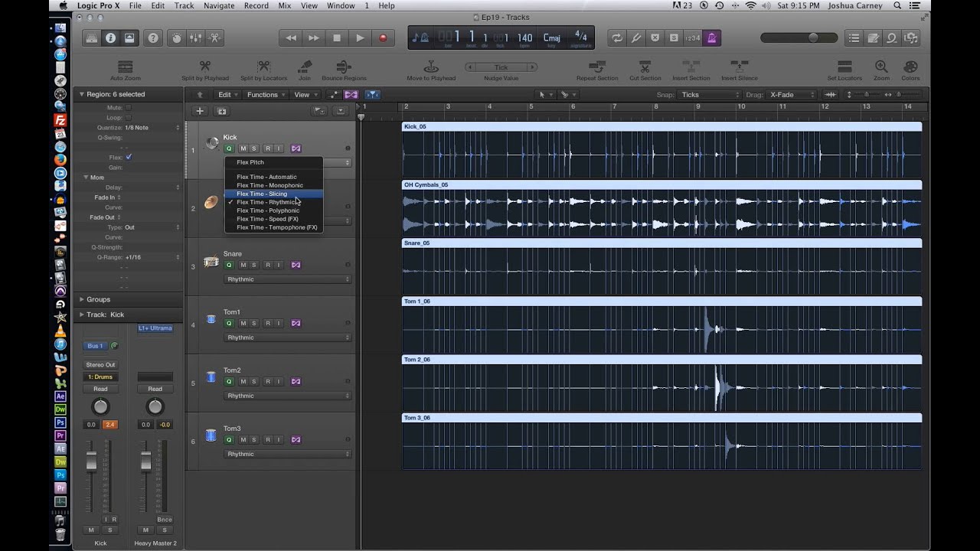Click the Kick drum track icon
Screen dimensions: 980x551
(212, 143)
